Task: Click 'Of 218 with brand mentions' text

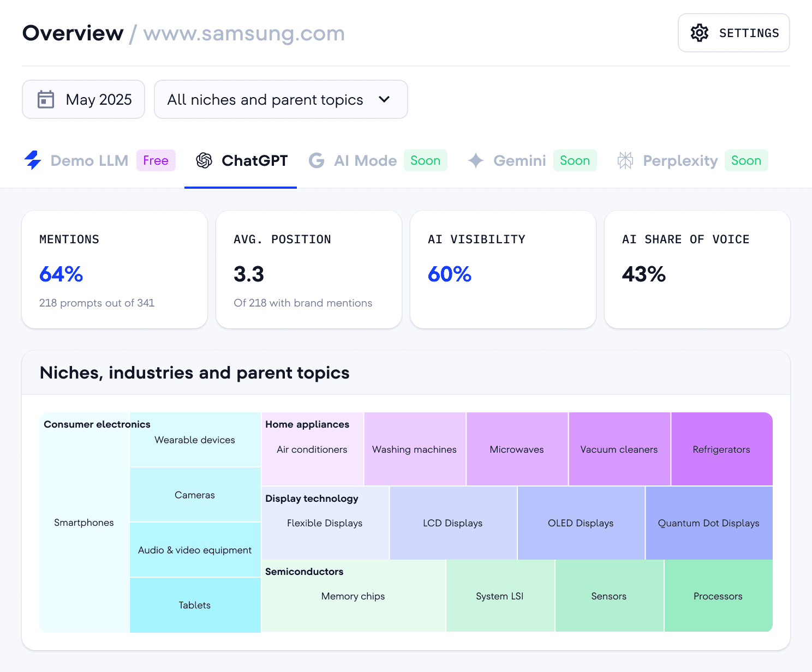Action: point(303,303)
